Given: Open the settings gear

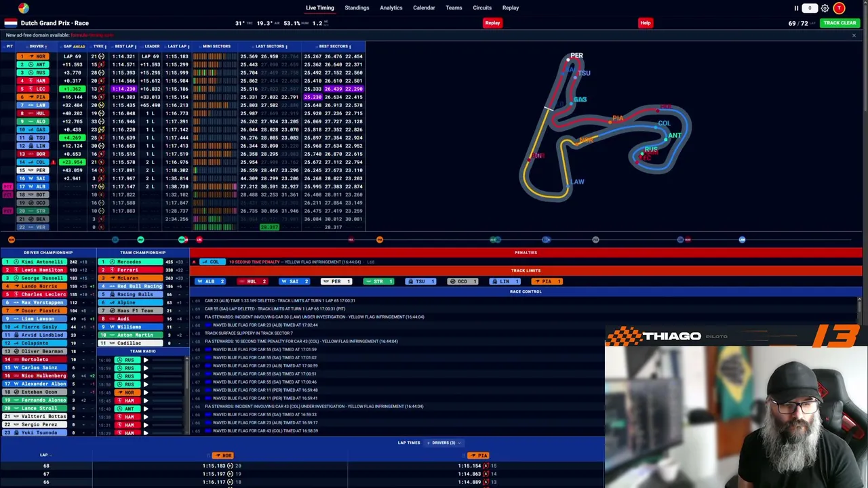Looking at the screenshot, I should [x=825, y=8].
